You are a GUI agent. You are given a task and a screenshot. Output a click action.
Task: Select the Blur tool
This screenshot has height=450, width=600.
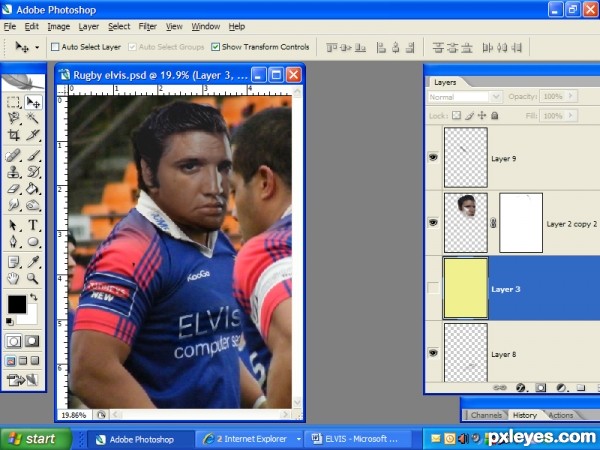(x=13, y=205)
